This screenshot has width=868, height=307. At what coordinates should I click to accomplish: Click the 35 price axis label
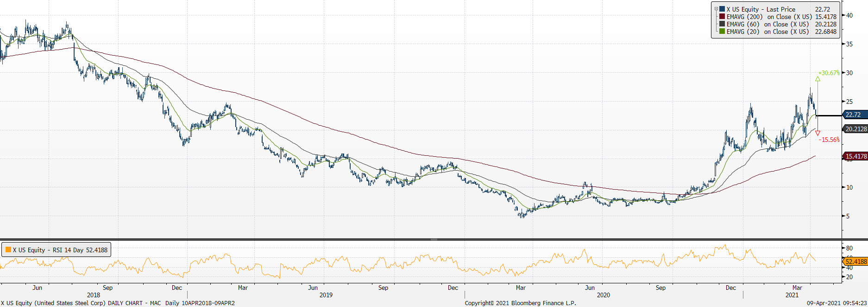pyautogui.click(x=849, y=44)
